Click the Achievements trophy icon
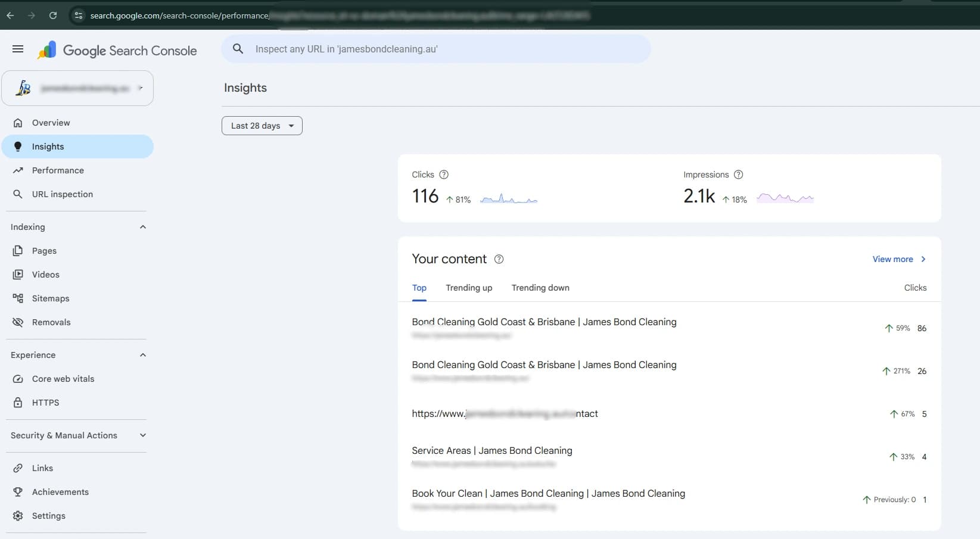The image size is (980, 539). 18,492
